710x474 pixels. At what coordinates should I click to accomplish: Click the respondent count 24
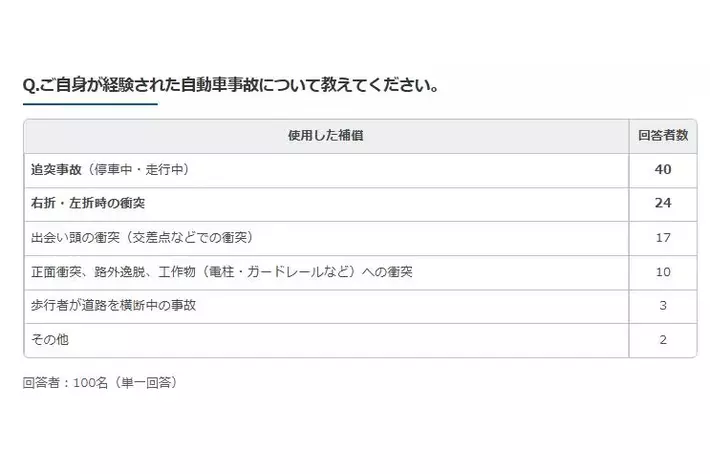pos(662,204)
